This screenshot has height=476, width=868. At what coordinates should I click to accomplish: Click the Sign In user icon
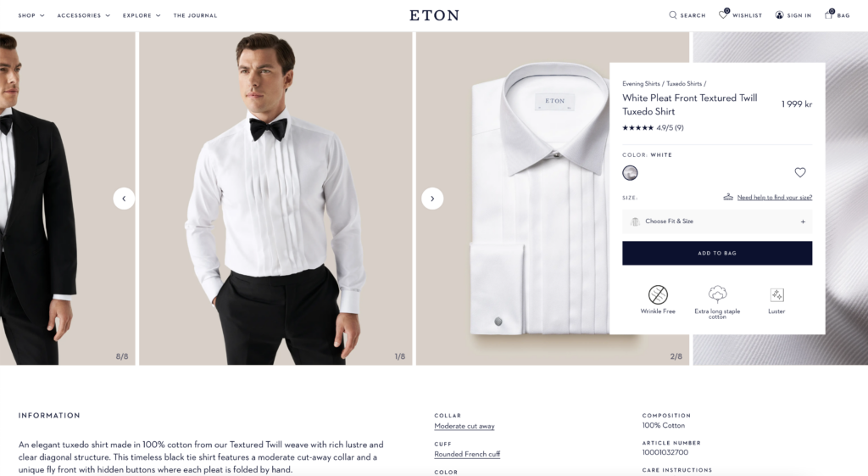tap(779, 15)
